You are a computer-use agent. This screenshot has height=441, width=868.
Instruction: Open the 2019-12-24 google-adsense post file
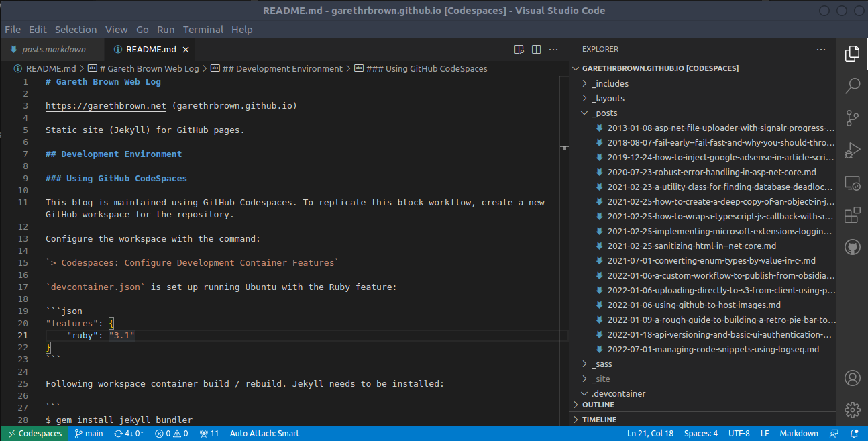coord(702,158)
